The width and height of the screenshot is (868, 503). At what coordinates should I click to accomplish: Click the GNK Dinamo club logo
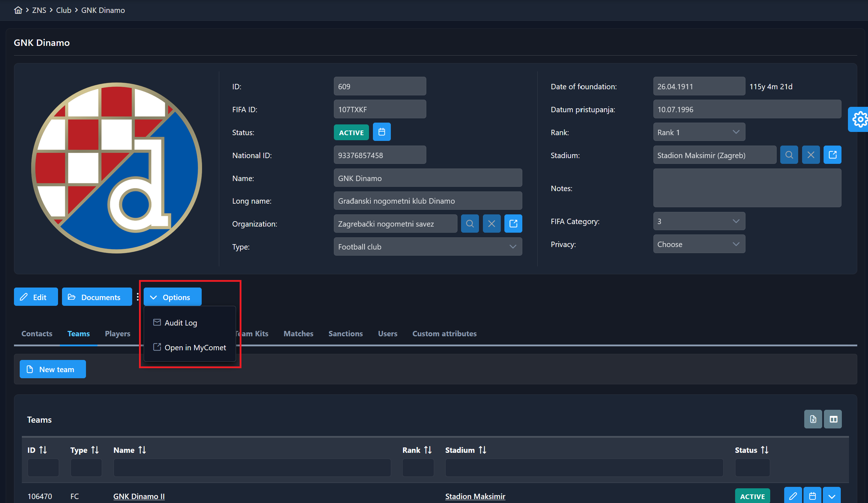tap(116, 168)
